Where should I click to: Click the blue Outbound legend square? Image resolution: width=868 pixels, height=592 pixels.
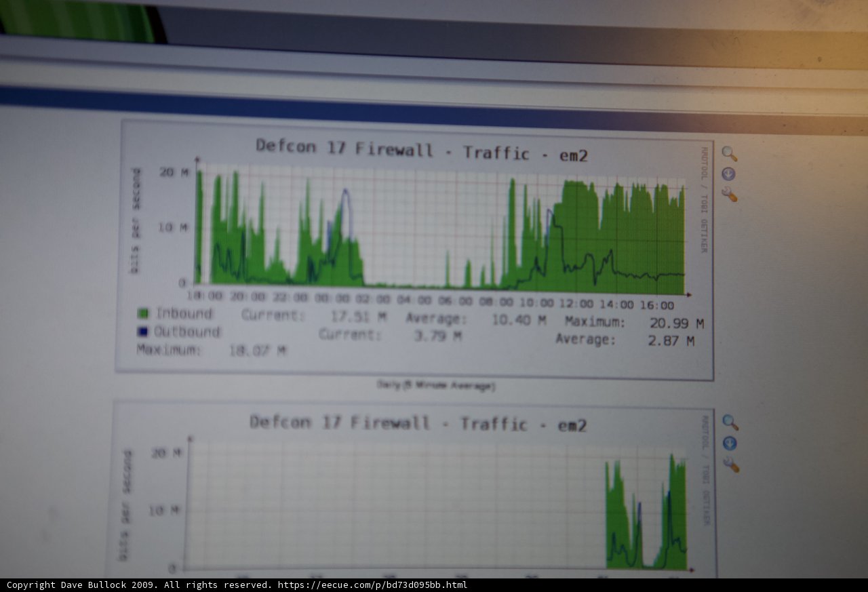142,332
